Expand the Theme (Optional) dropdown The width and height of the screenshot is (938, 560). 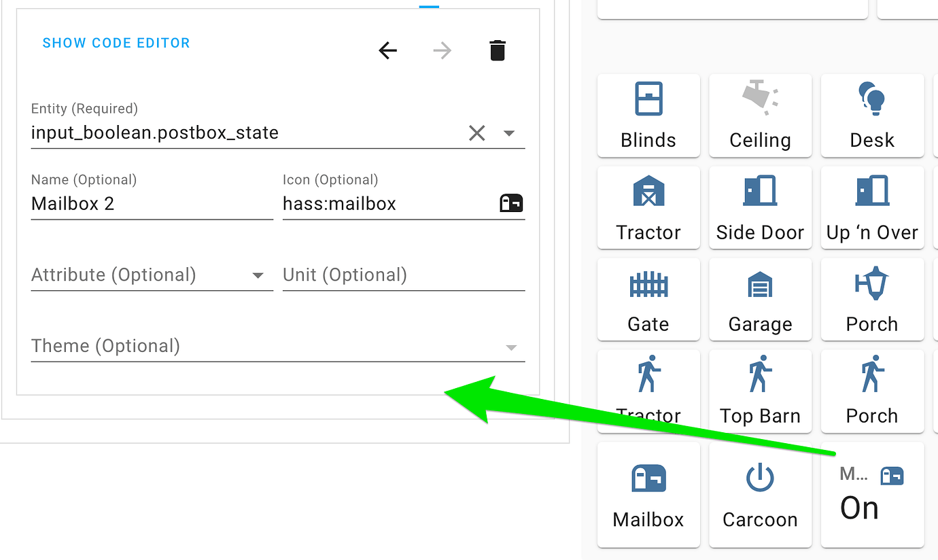pos(511,347)
